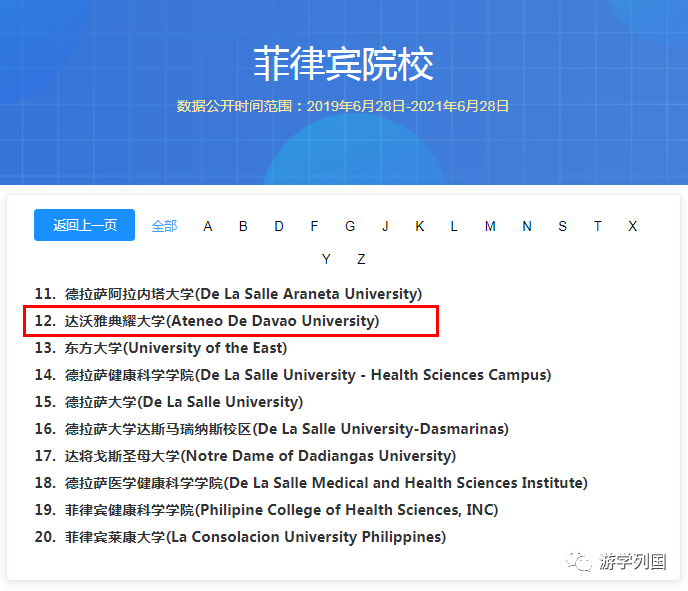Filter schools by letter J

pyautogui.click(x=385, y=226)
